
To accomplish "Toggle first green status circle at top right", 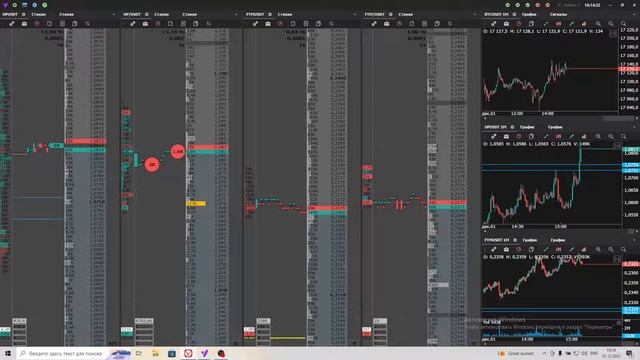I will (507, 5).
